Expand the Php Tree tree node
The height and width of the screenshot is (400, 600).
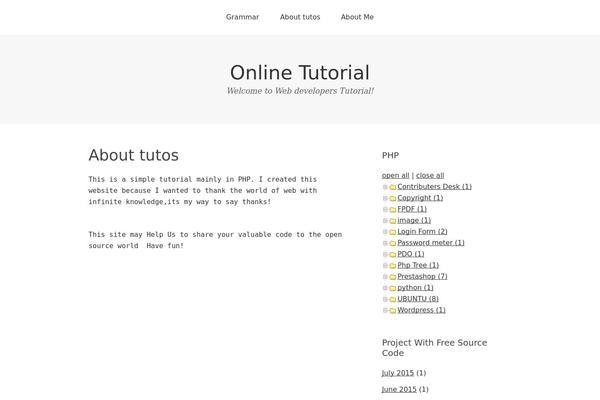point(385,265)
